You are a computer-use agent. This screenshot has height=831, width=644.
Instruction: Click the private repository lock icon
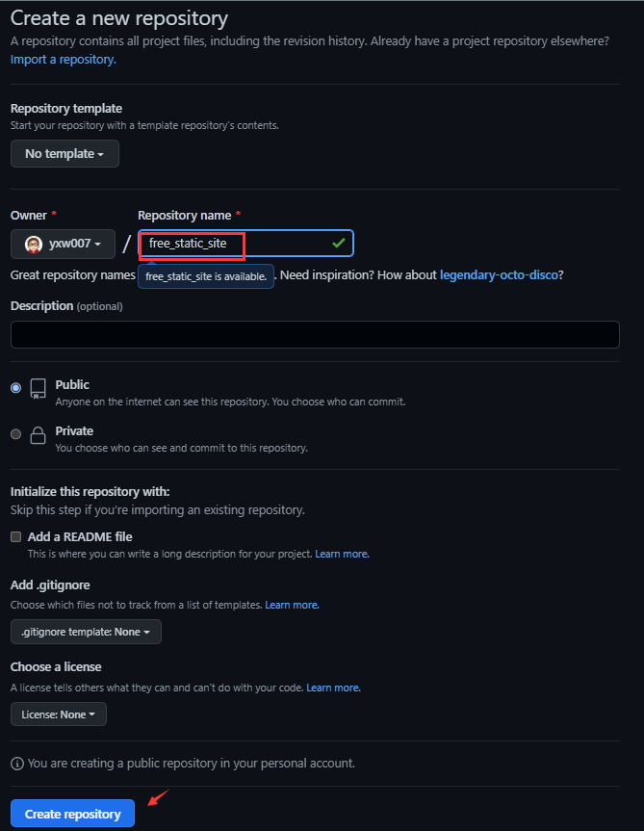39,435
